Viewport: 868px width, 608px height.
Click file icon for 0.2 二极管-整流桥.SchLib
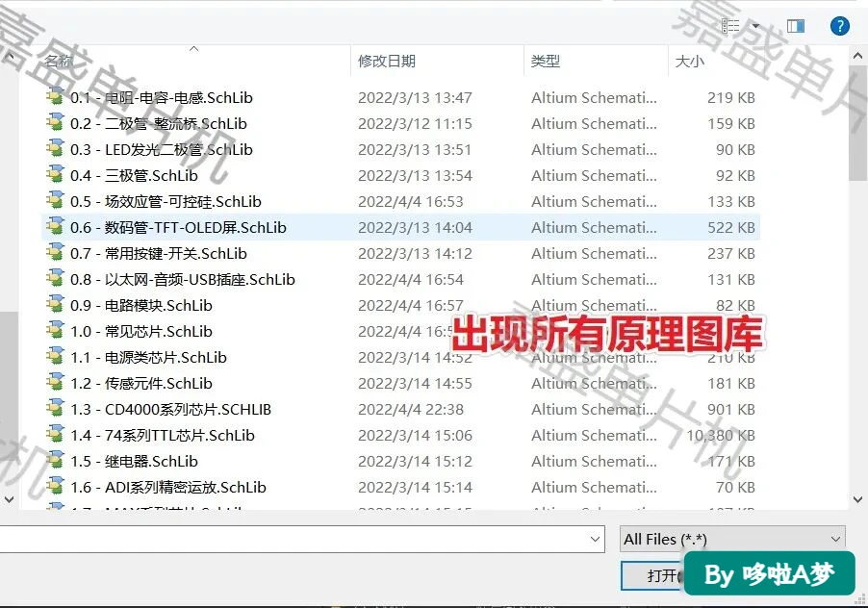pos(55,123)
